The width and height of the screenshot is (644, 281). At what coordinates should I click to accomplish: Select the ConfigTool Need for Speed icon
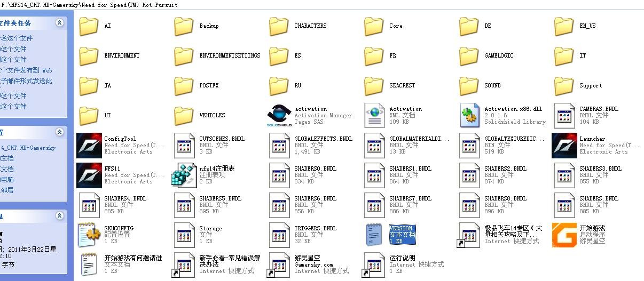click(89, 146)
